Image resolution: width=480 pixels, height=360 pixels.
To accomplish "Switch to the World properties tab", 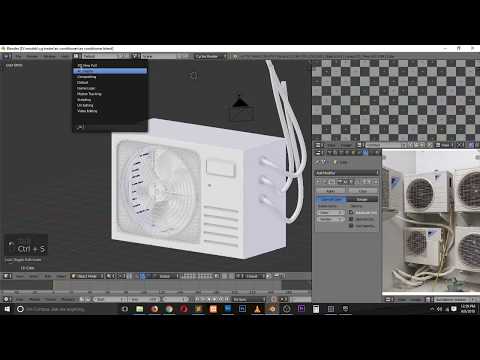I will click(x=348, y=153).
